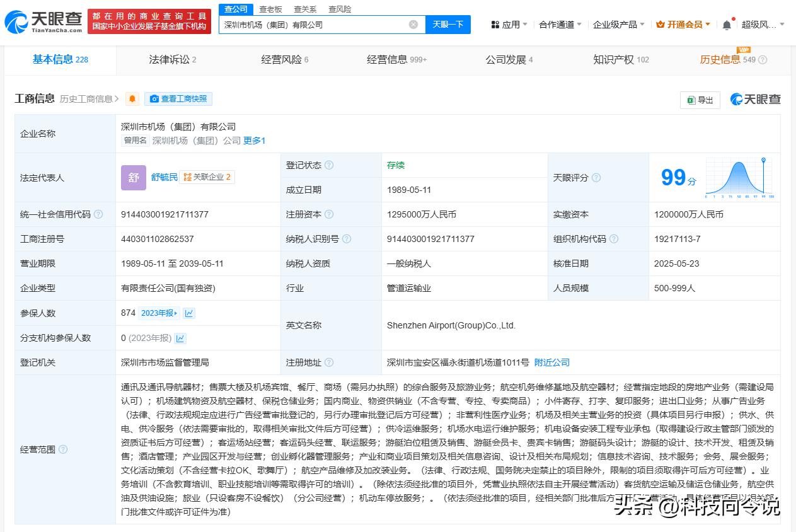This screenshot has height=532, width=796.
Task: Open the 企业级产品 dropdown menu
Action: pyautogui.click(x=619, y=25)
